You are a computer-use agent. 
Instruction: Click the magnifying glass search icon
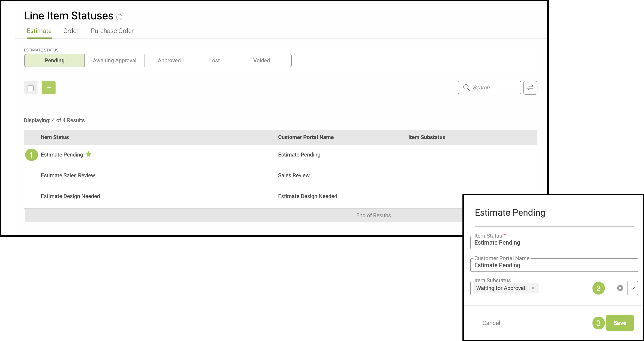pos(466,87)
